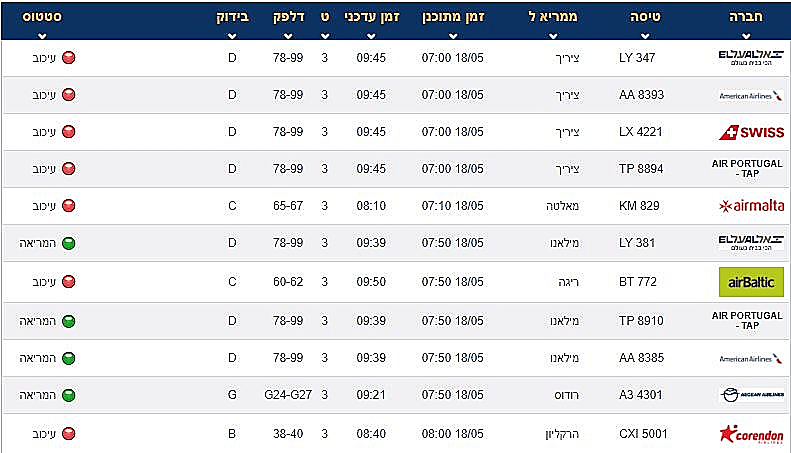
Task: Click the Aegean Airlines logo
Action: click(751, 395)
